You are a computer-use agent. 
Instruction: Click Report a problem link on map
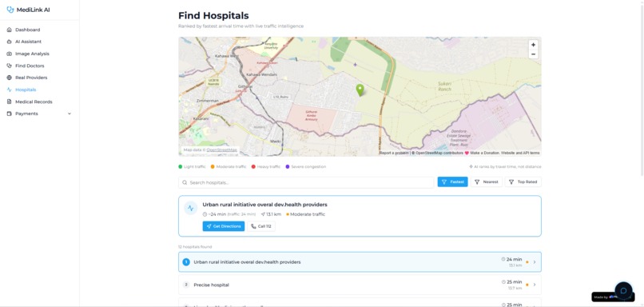click(394, 153)
